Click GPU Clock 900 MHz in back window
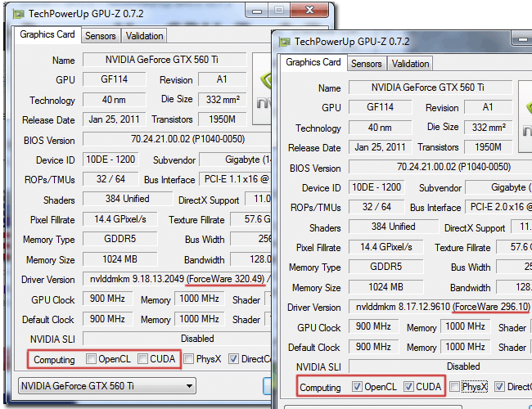 point(107,299)
